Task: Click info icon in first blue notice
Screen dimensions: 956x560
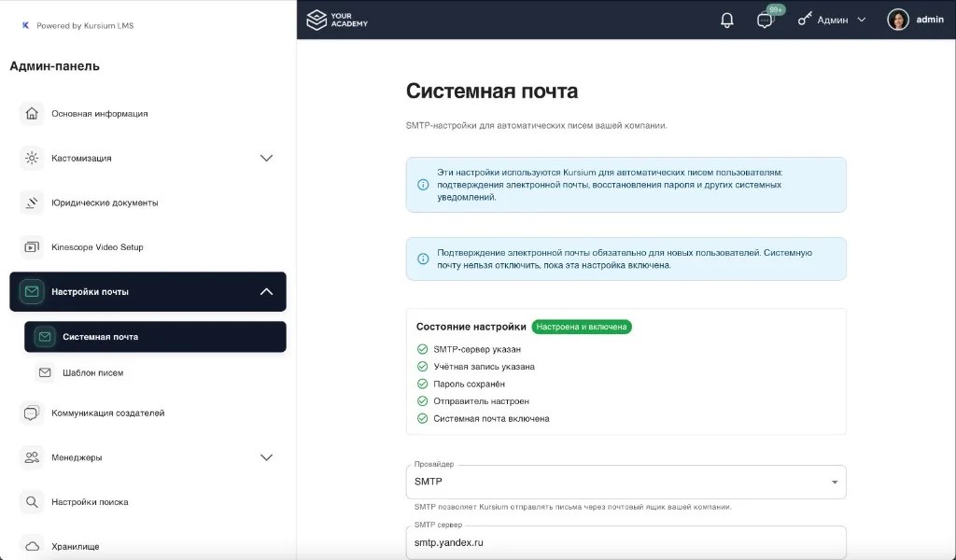Action: [423, 185]
